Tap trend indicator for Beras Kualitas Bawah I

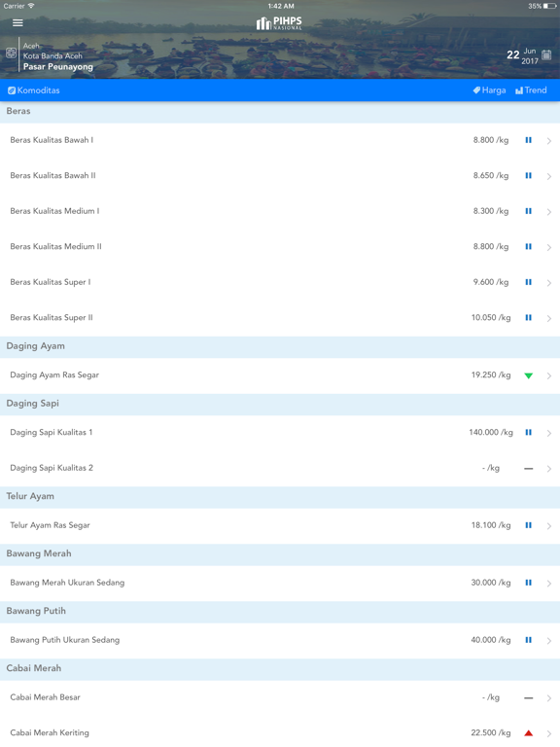[528, 140]
